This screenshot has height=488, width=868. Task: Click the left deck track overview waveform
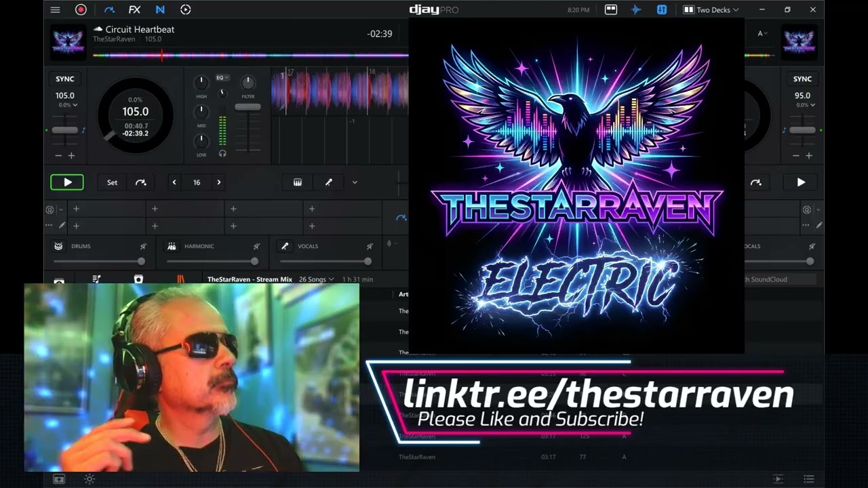(250, 55)
